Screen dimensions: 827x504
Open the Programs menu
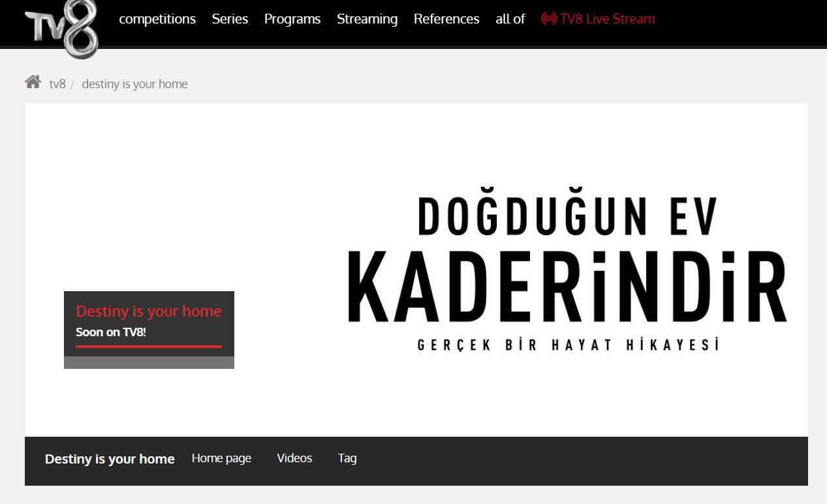[x=292, y=19]
